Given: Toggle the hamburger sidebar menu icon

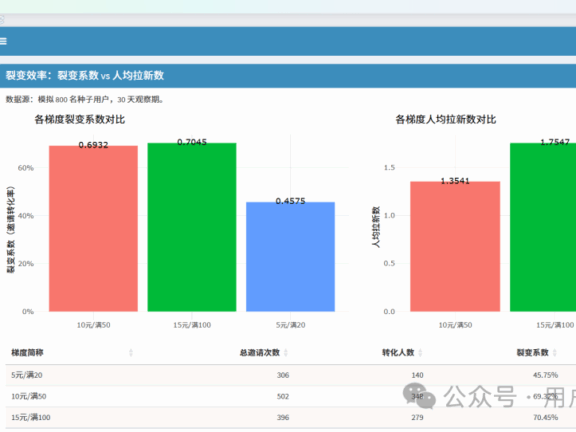Looking at the screenshot, I should pyautogui.click(x=3, y=41).
